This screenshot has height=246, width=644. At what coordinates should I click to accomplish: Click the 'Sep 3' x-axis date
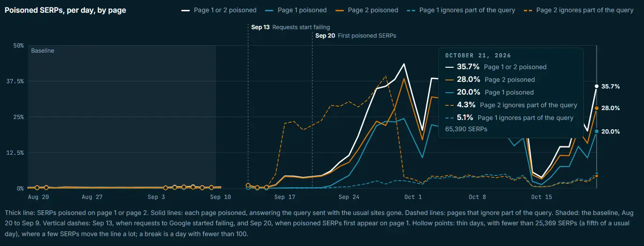pos(156,197)
